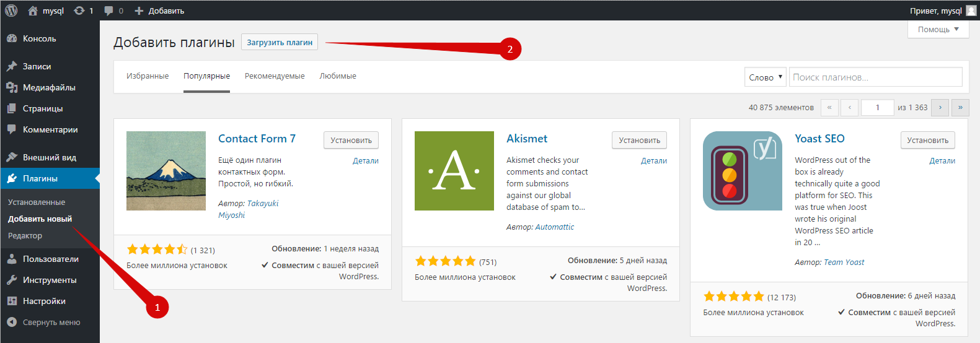The image size is (980, 343).
Task: Open Детали link for Contact Form 7
Action: click(366, 160)
